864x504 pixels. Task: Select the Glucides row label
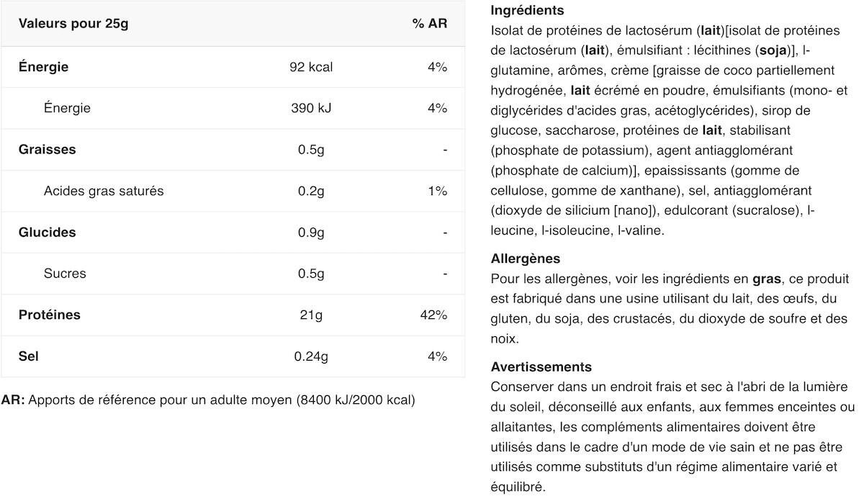pos(48,233)
